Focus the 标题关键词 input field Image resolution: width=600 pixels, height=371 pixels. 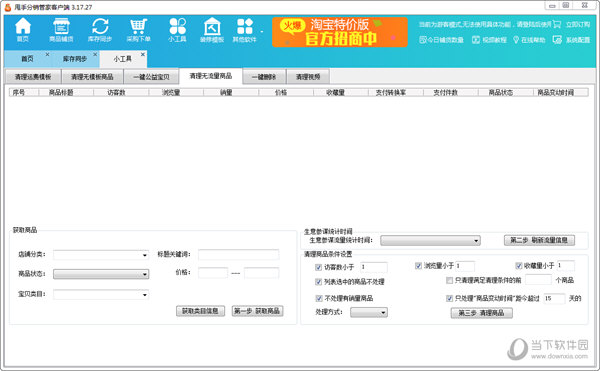click(239, 254)
